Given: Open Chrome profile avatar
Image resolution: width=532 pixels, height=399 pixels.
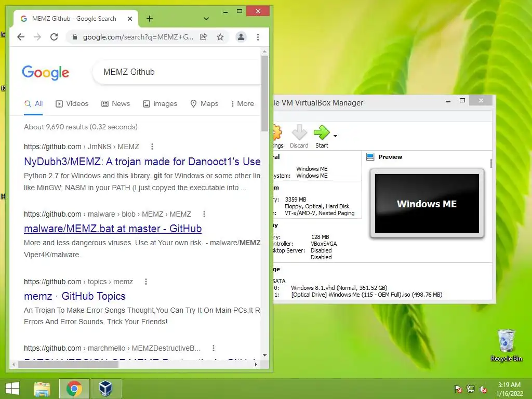Looking at the screenshot, I should click(241, 37).
